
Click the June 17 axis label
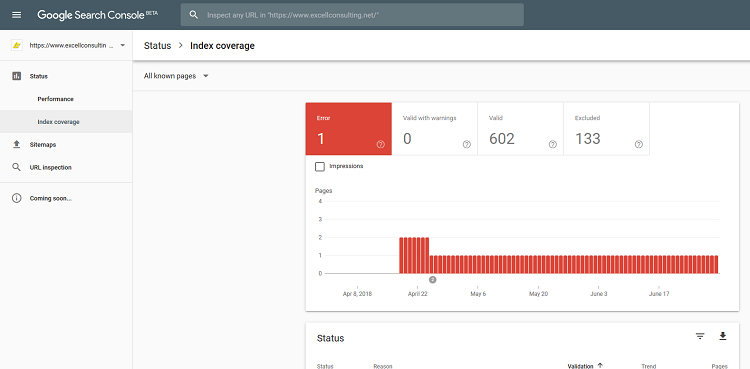click(x=659, y=294)
